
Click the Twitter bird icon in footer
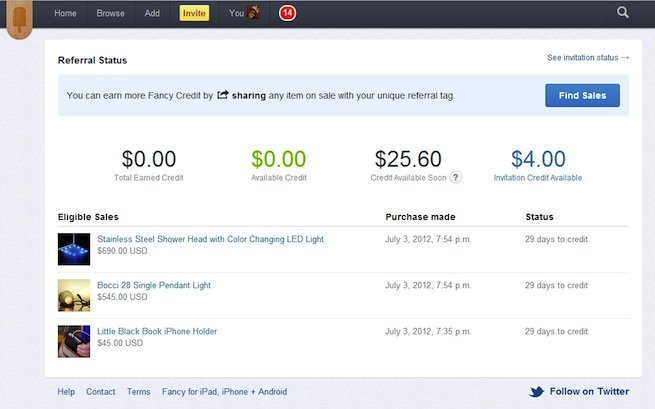click(537, 392)
